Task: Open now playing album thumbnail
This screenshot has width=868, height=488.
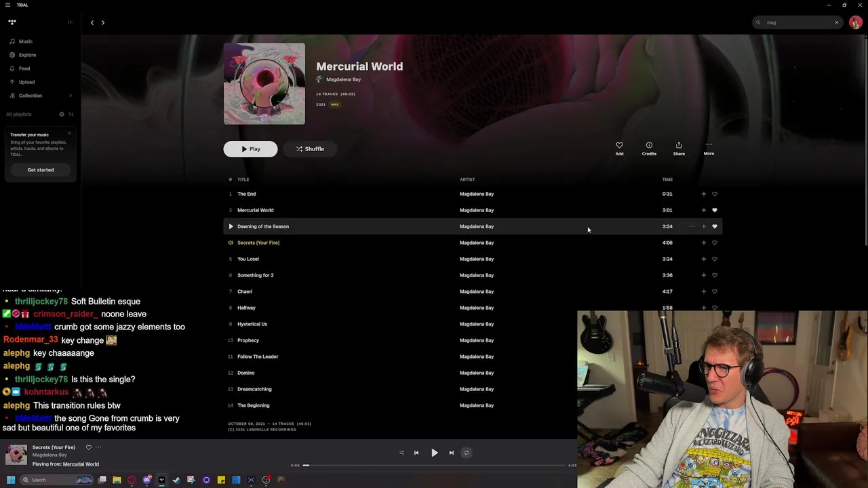Action: click(x=16, y=455)
